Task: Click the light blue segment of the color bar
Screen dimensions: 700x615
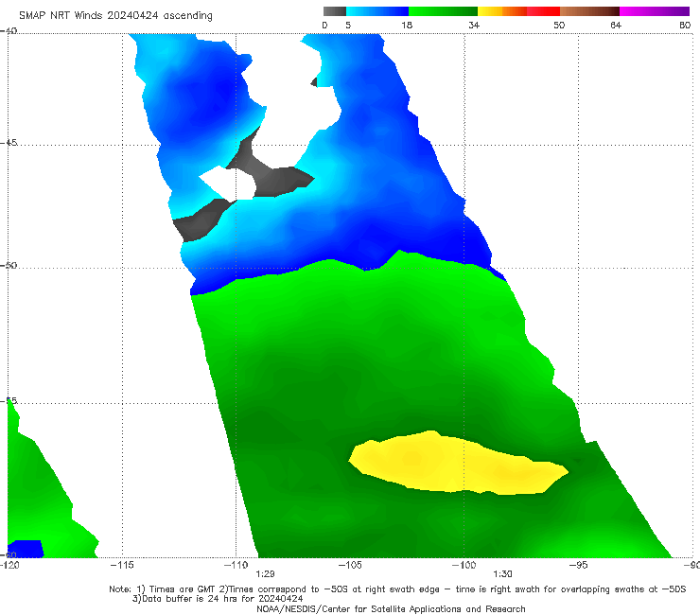Action: [x=377, y=11]
